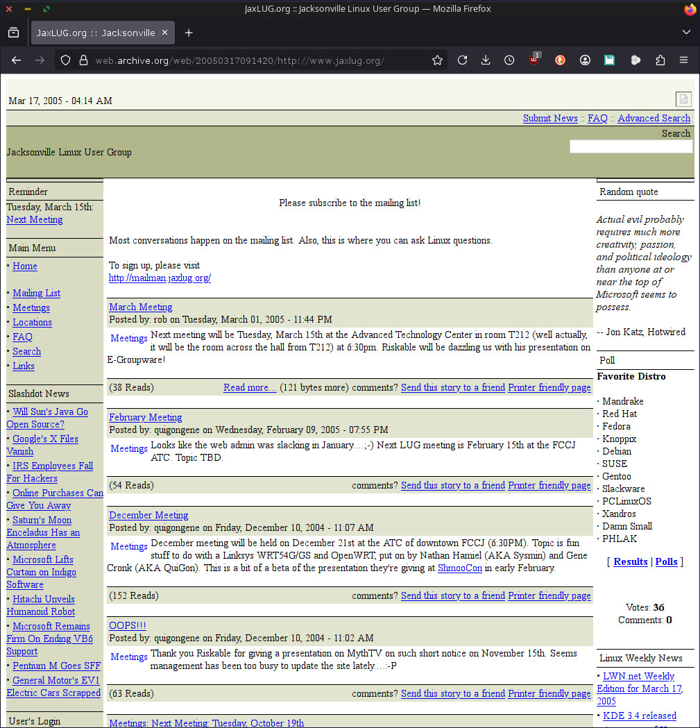This screenshot has height=728, width=700.
Task: Open the uBlock Origin extension icon
Action: point(534,60)
